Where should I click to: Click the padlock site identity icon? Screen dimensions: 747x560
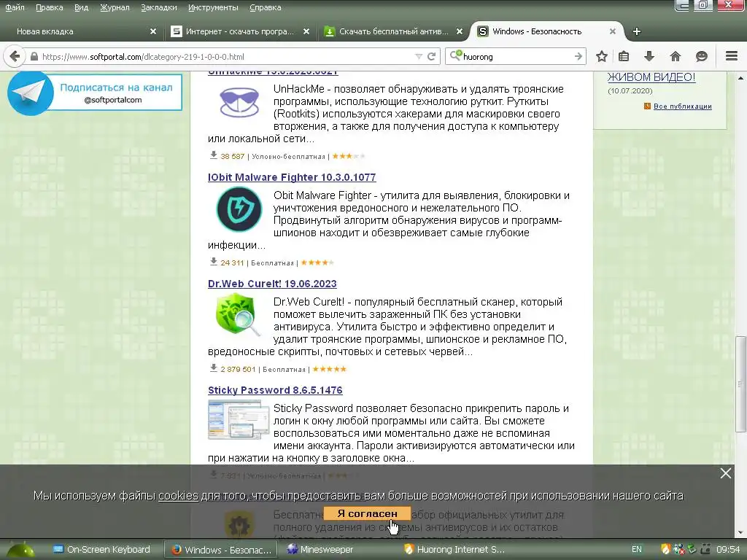(34, 57)
